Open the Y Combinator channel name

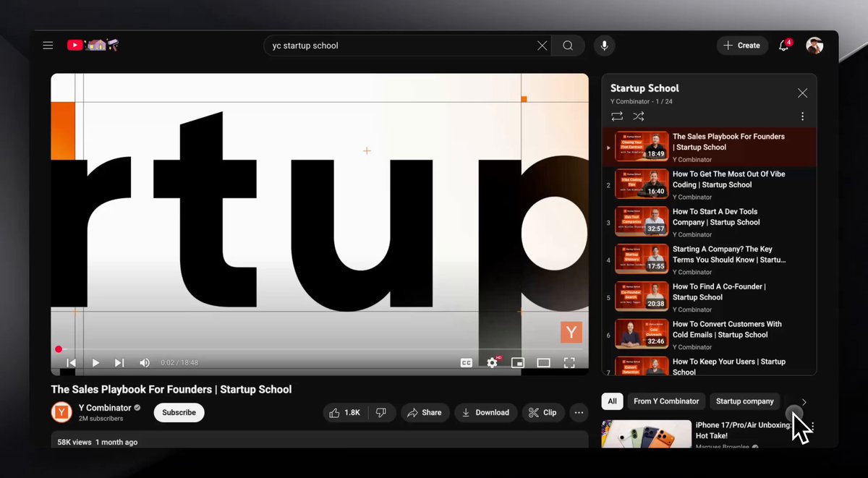pyautogui.click(x=105, y=408)
